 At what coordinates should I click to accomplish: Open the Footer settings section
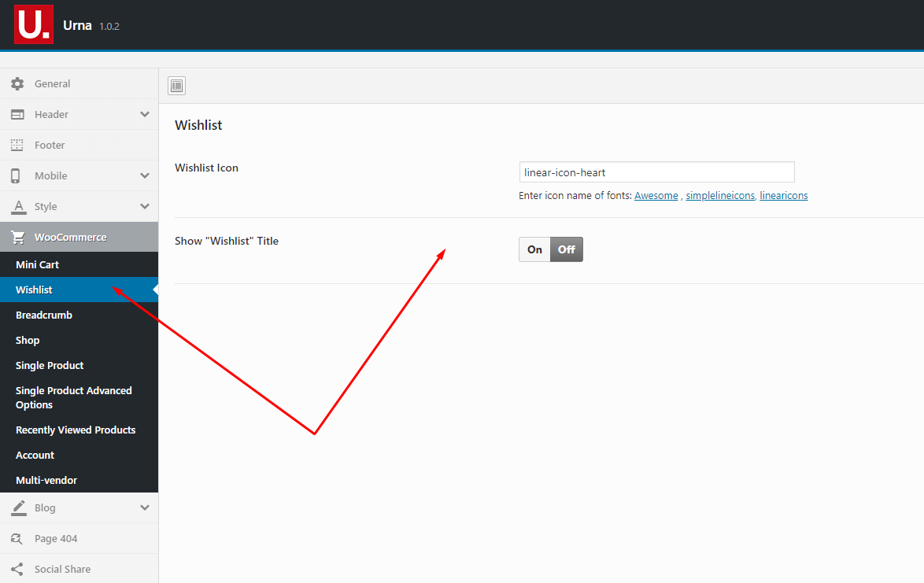pyautogui.click(x=79, y=145)
